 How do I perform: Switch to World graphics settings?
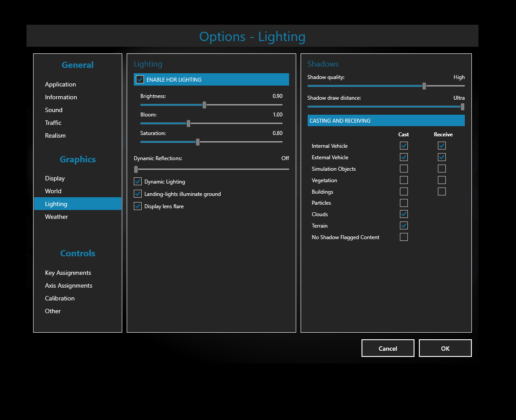point(53,191)
